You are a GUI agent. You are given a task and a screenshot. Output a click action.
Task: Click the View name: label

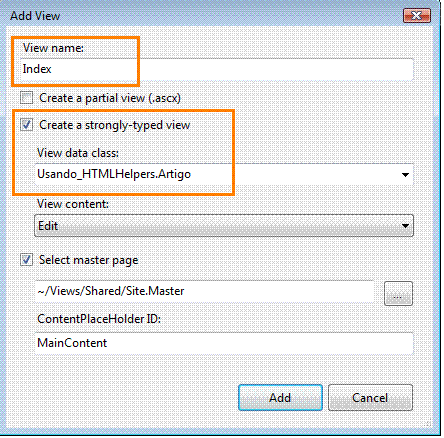53,48
